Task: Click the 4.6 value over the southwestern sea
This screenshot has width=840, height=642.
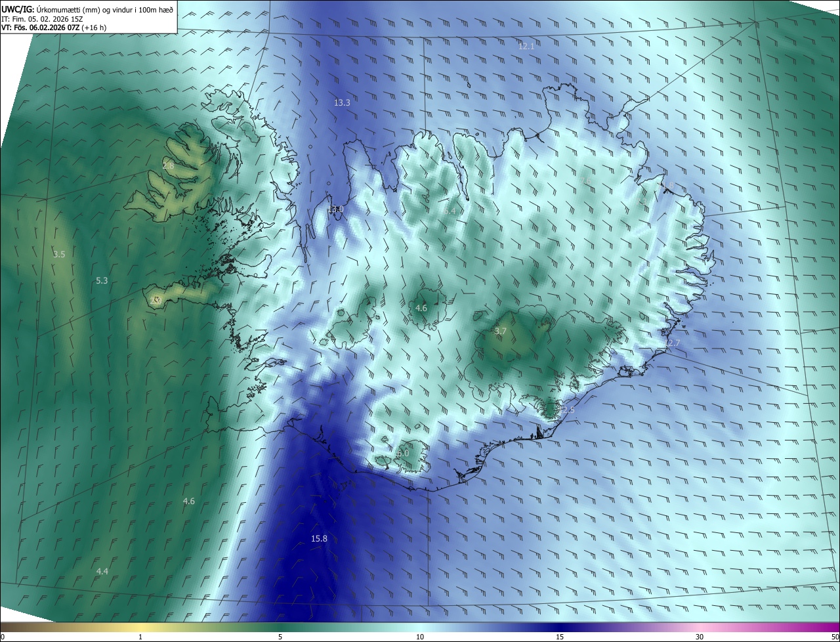Action: pyautogui.click(x=189, y=502)
